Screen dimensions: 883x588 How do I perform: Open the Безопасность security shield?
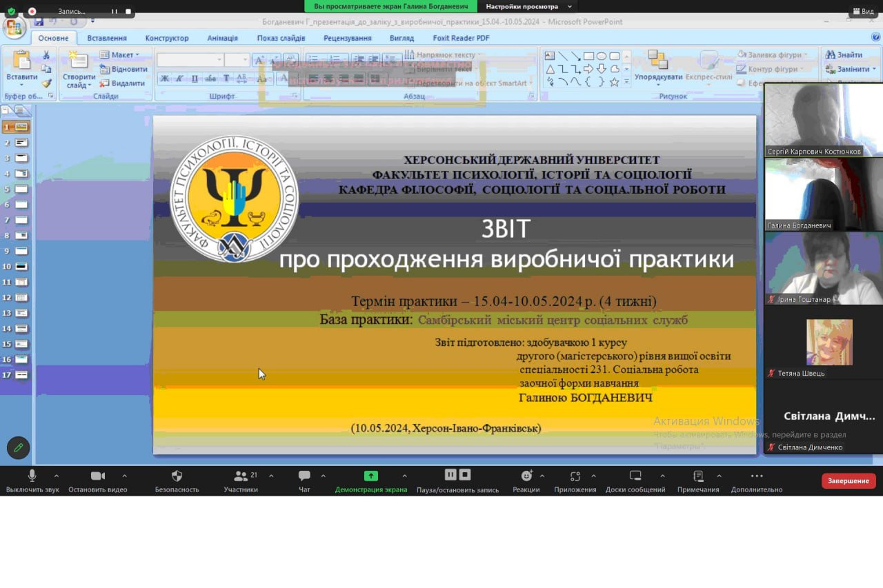pyautogui.click(x=177, y=481)
